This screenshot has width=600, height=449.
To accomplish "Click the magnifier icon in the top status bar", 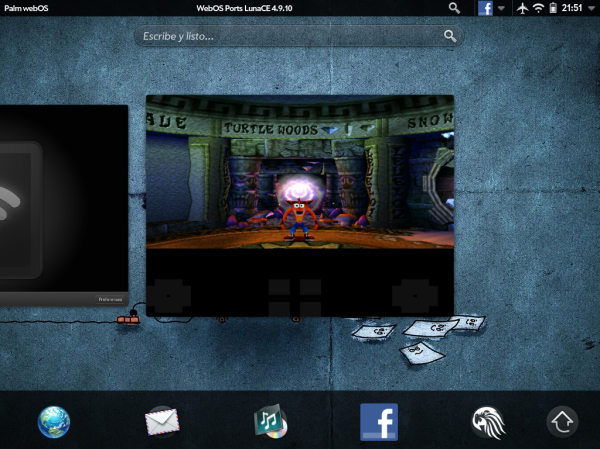I will (455, 7).
